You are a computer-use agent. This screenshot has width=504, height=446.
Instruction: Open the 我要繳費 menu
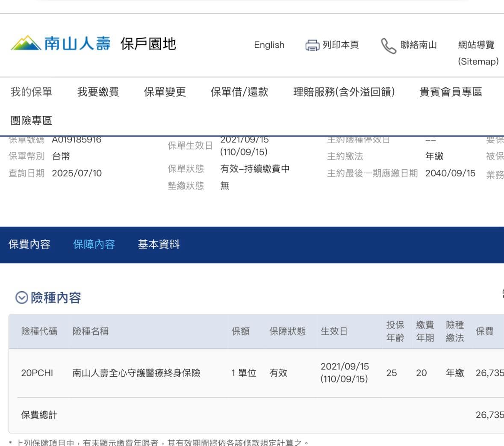point(98,92)
